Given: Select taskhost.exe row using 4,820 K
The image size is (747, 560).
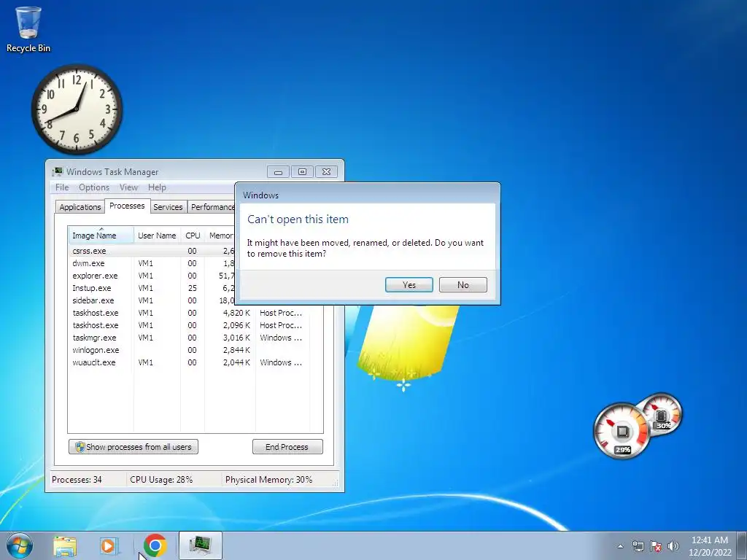Looking at the screenshot, I should pos(189,313).
